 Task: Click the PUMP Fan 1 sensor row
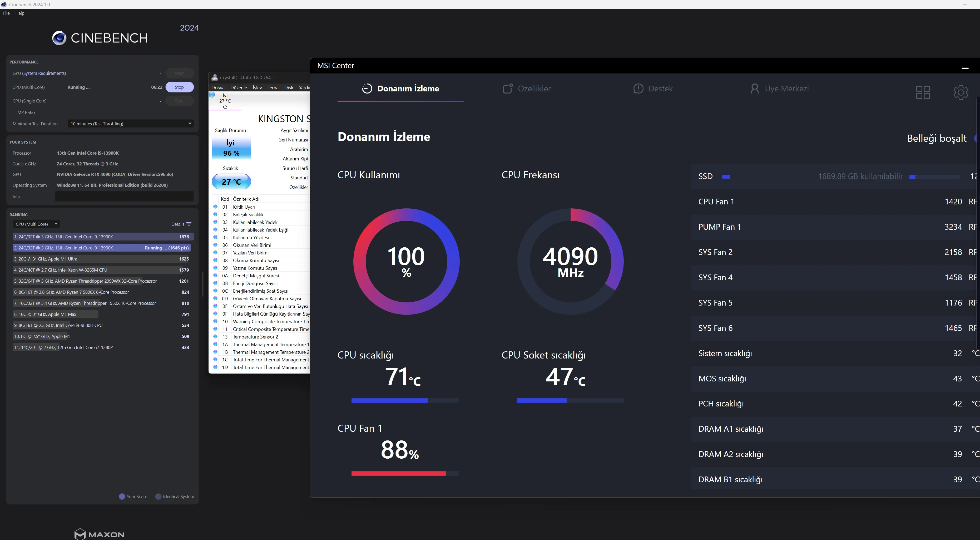pos(835,227)
